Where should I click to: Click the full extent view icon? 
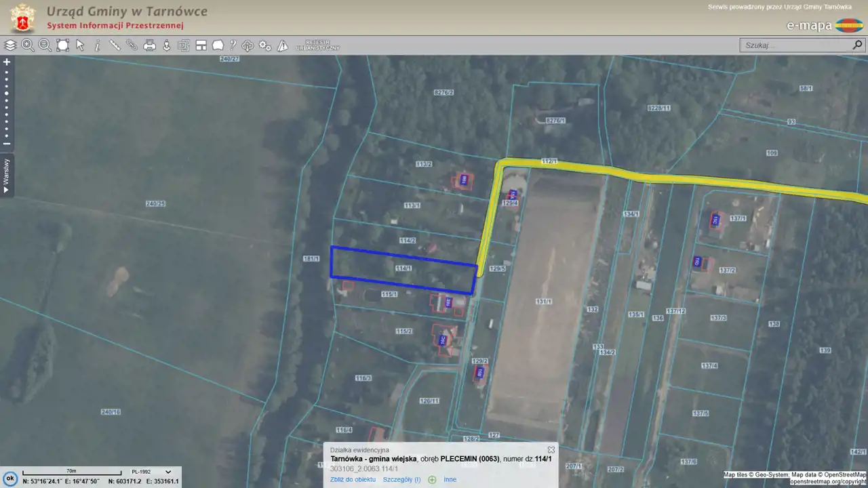[x=62, y=45]
